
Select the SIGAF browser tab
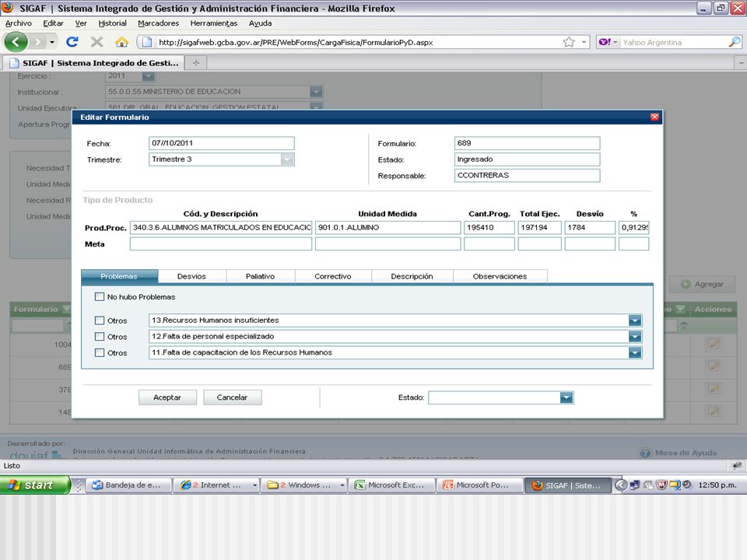pos(93,63)
